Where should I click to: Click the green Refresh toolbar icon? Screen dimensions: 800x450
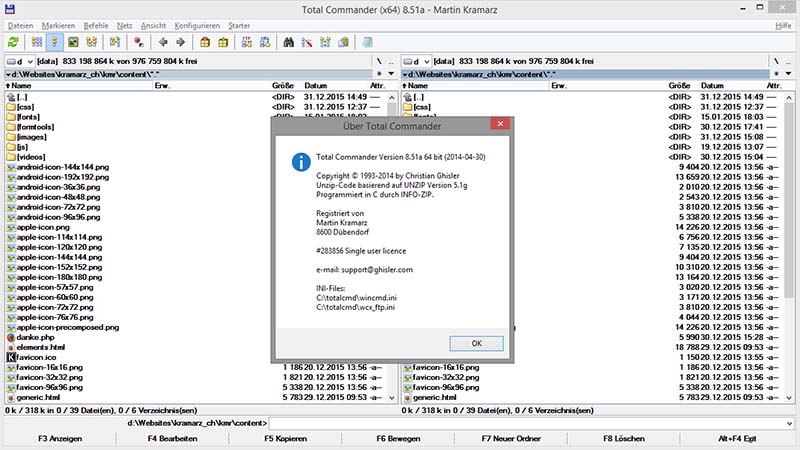13,43
